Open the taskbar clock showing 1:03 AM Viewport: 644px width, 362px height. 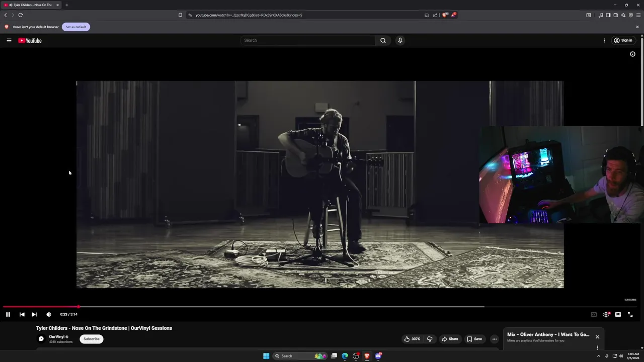[x=633, y=356]
